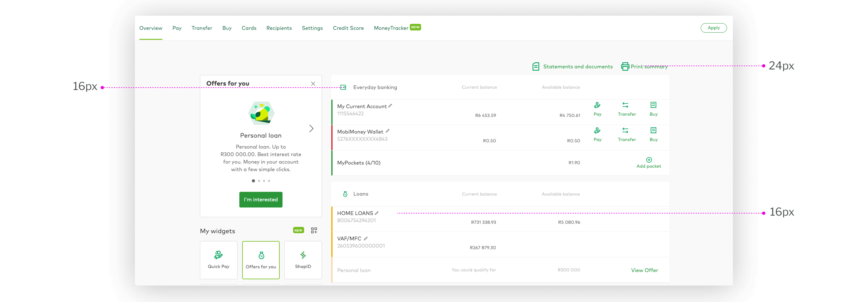Image resolution: width=868 pixels, height=302 pixels.
Task: Click the Print summary printer icon
Action: click(x=625, y=66)
